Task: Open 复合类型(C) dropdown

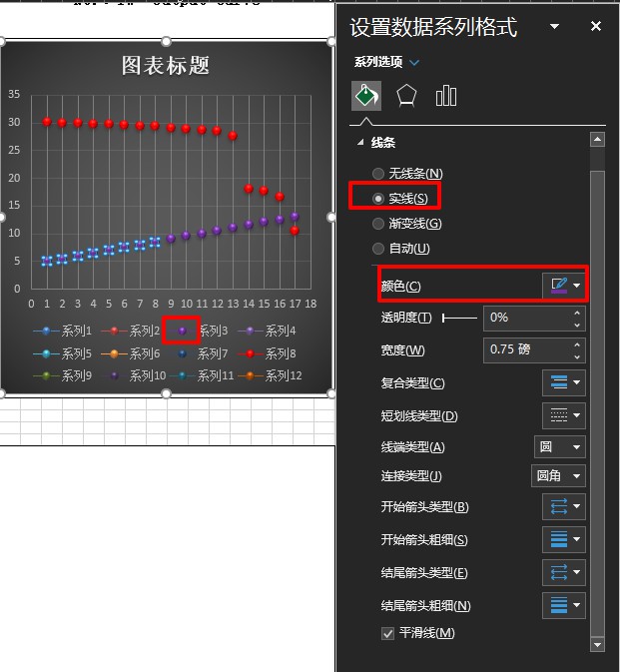Action: (x=564, y=382)
